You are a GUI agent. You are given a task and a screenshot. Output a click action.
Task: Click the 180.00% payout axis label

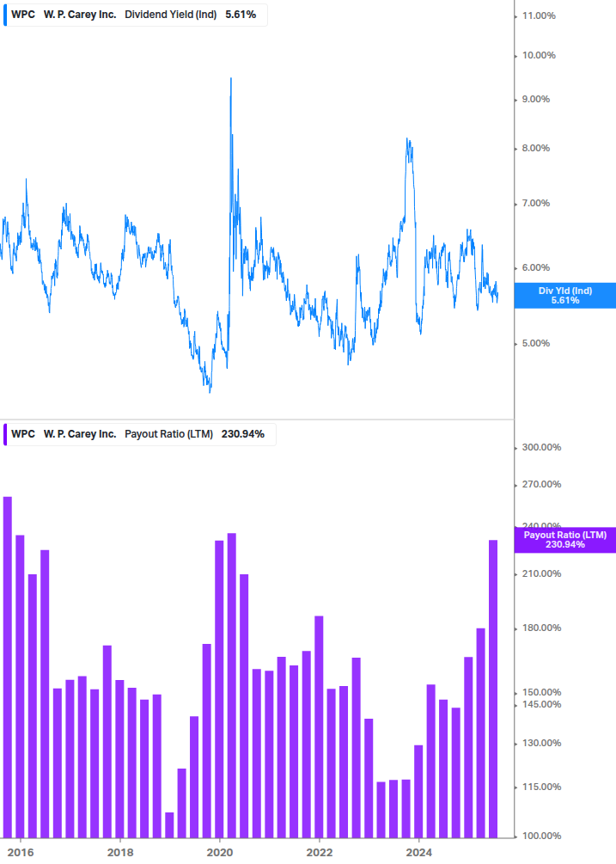(x=541, y=628)
